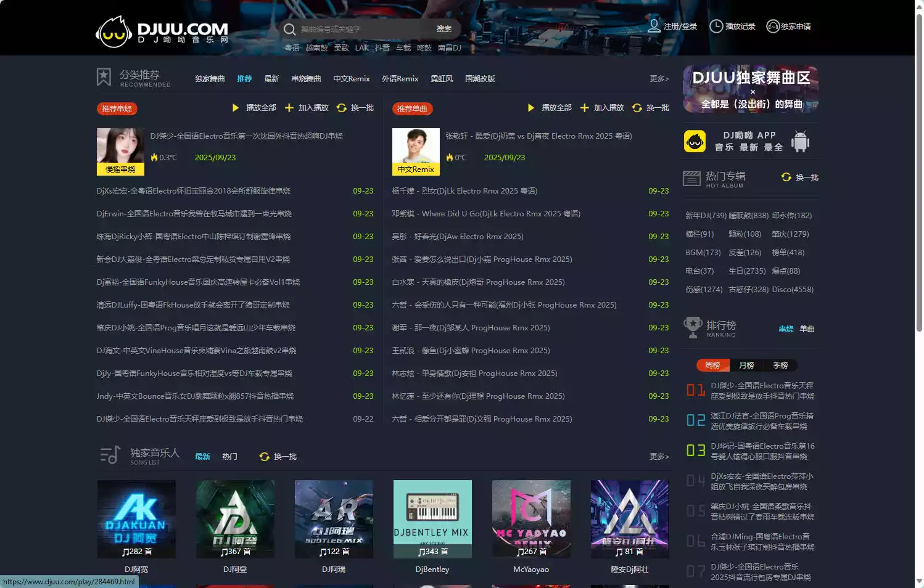
Task: Switch ranking to 周榜
Action: tap(713, 365)
